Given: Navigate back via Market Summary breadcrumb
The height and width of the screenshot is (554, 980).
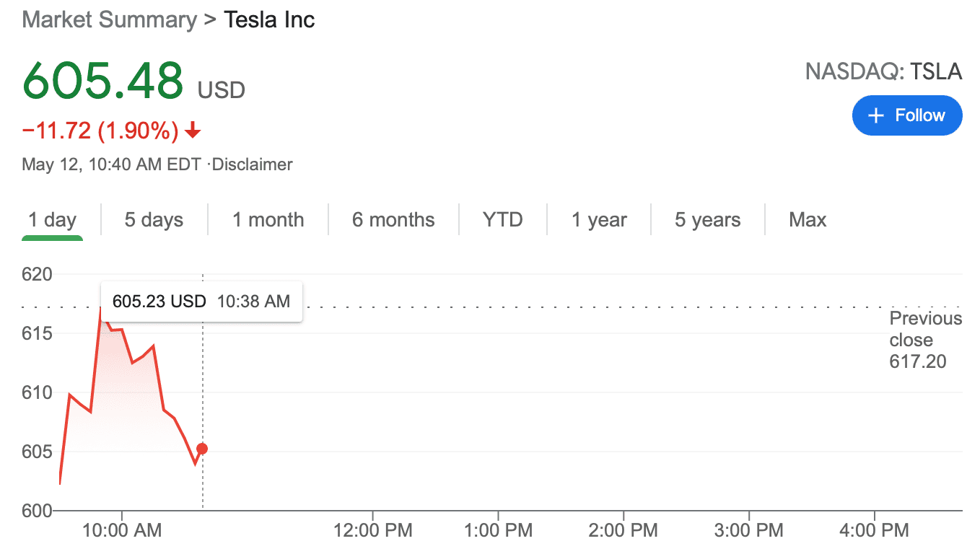Looking at the screenshot, I should coord(108,19).
